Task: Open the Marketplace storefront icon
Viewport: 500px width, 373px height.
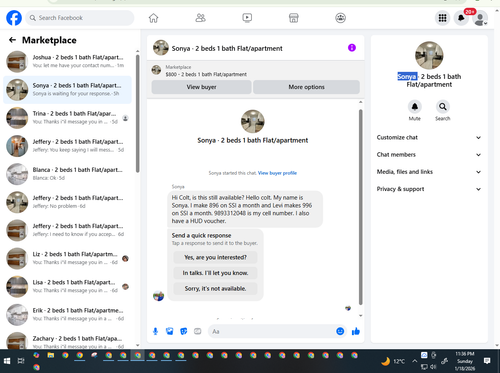Action: tap(293, 18)
